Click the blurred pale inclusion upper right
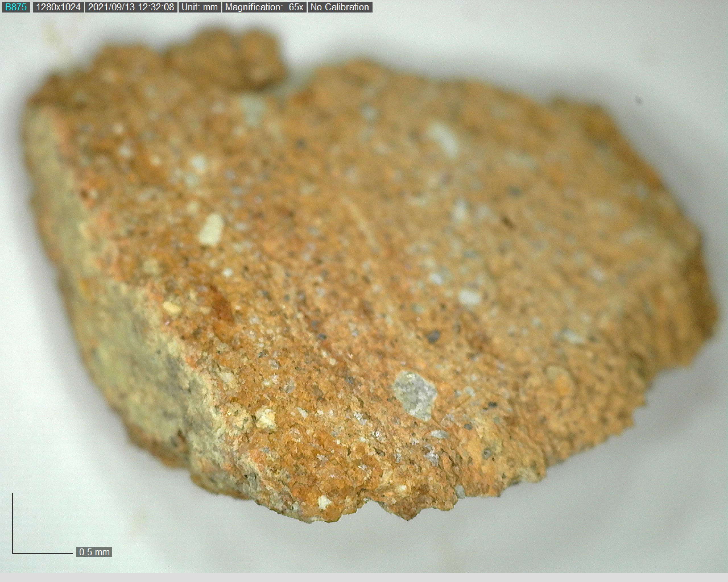The width and height of the screenshot is (728, 582). (442, 138)
